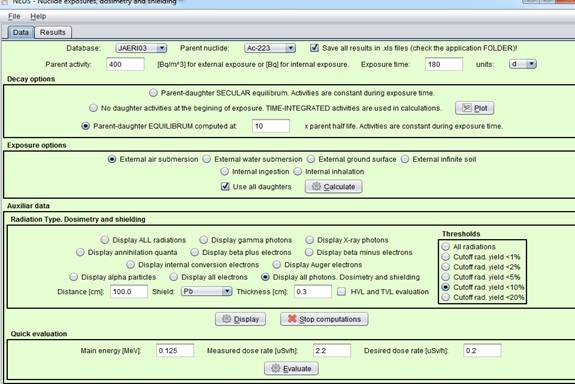
Task: Select Display all photons Dosimetry and shielding
Action: tap(265, 277)
